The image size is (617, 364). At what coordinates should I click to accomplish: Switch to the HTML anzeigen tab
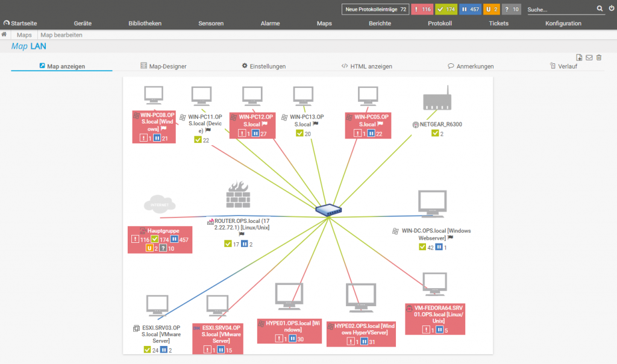click(x=366, y=66)
